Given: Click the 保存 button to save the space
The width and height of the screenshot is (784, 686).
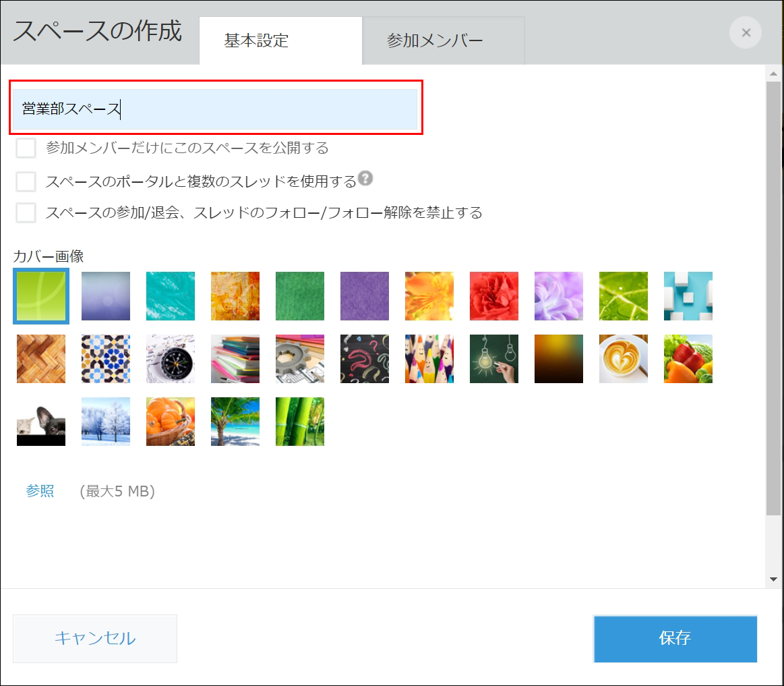Looking at the screenshot, I should click(x=674, y=639).
